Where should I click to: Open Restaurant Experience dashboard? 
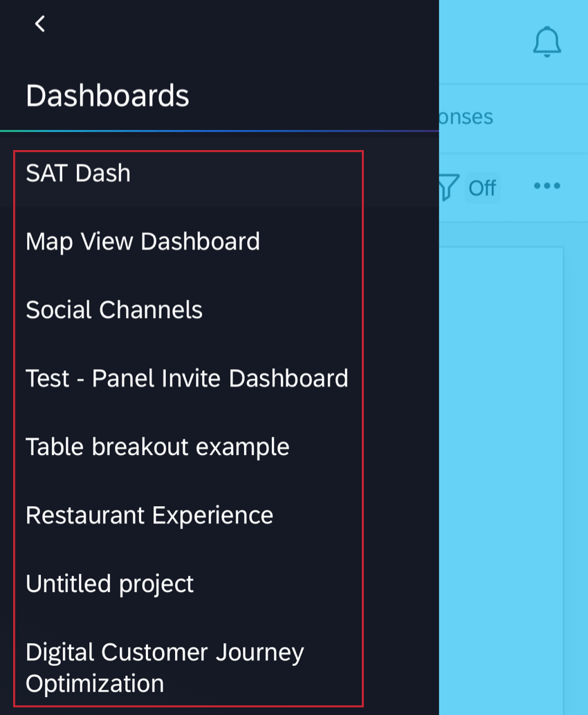tap(149, 515)
